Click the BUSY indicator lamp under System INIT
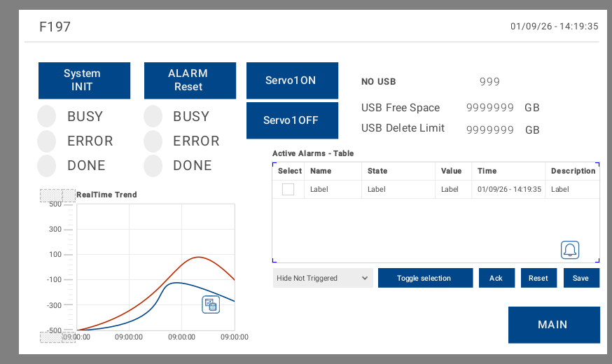 [x=47, y=116]
